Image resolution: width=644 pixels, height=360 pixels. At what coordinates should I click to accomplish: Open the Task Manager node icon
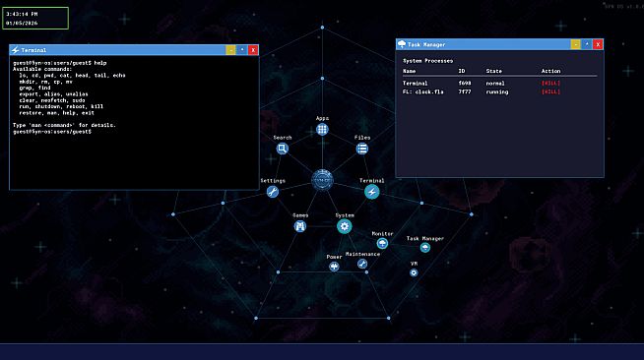(x=425, y=247)
